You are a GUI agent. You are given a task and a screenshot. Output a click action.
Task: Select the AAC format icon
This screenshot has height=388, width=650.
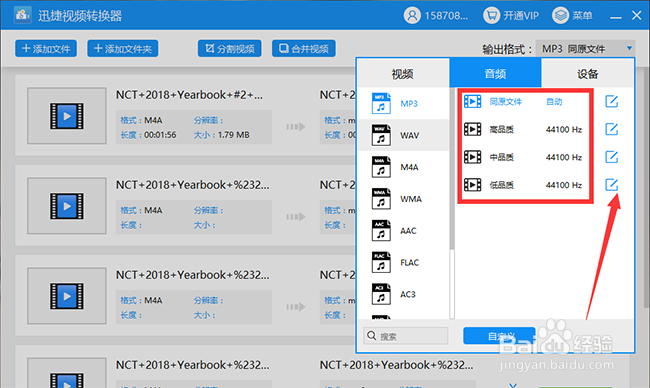pos(381,230)
